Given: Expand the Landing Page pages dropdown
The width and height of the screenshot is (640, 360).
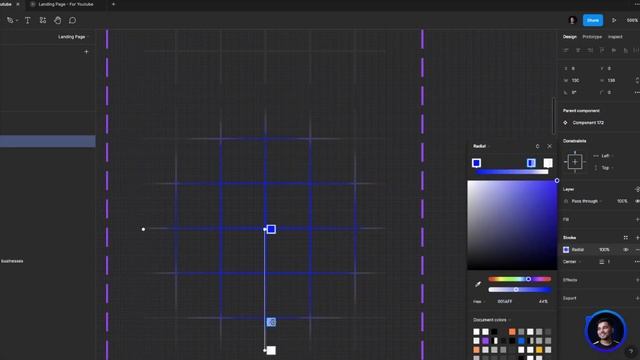Looking at the screenshot, I should [x=73, y=37].
